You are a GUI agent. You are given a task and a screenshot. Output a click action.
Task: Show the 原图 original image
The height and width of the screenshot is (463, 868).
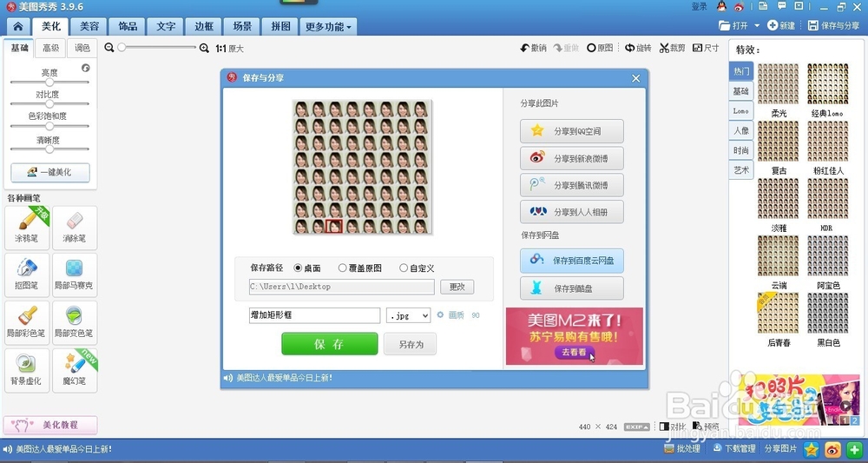600,48
